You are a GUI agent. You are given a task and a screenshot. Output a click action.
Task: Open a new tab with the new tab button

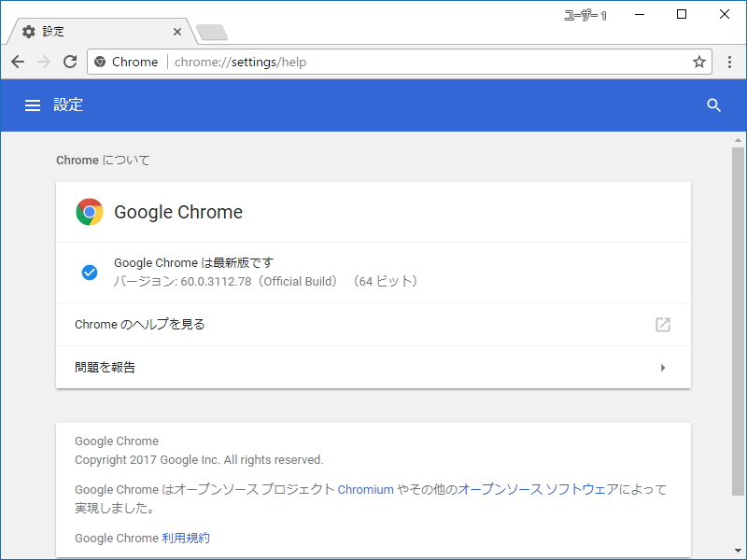(211, 30)
